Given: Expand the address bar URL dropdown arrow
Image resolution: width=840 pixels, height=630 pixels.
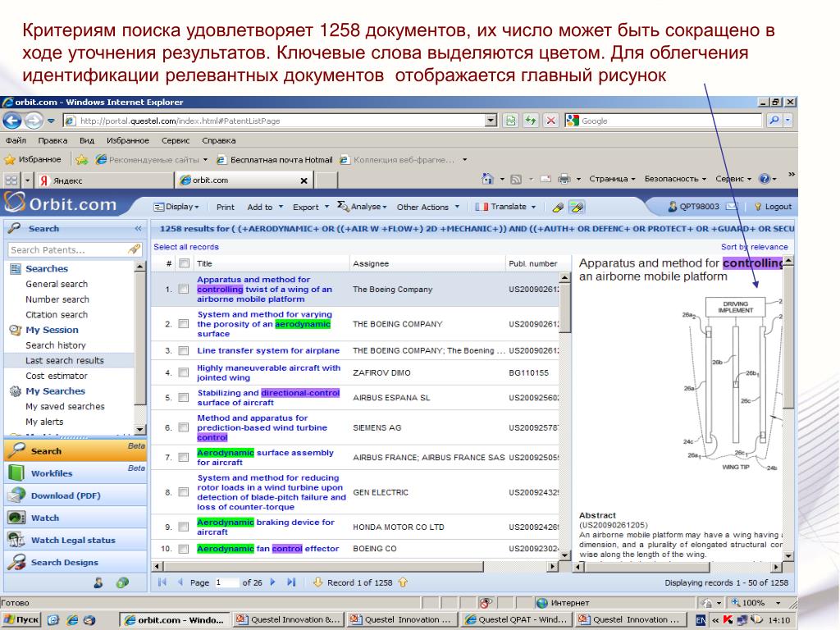Looking at the screenshot, I should [491, 121].
